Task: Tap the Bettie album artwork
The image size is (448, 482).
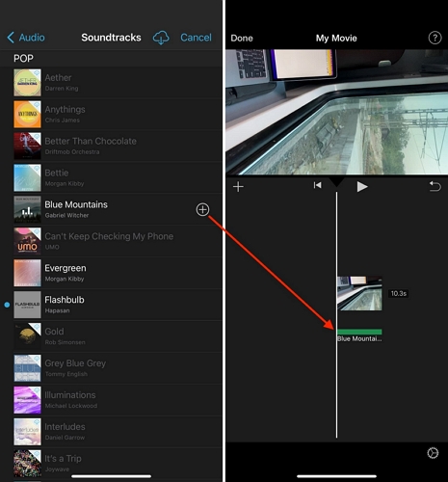Action: pyautogui.click(x=27, y=177)
